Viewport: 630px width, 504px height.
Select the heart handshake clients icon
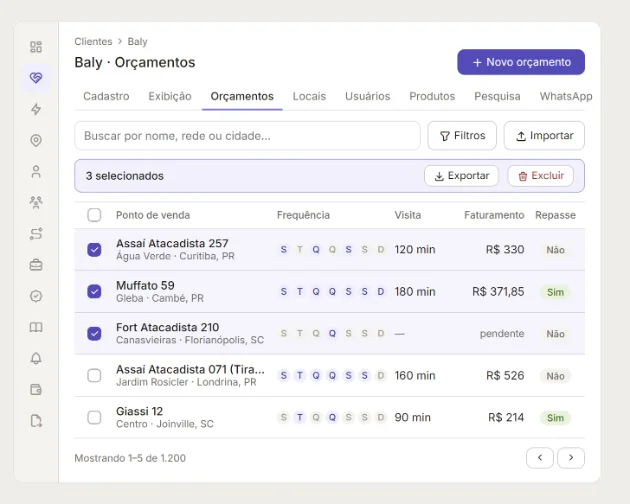click(x=36, y=78)
